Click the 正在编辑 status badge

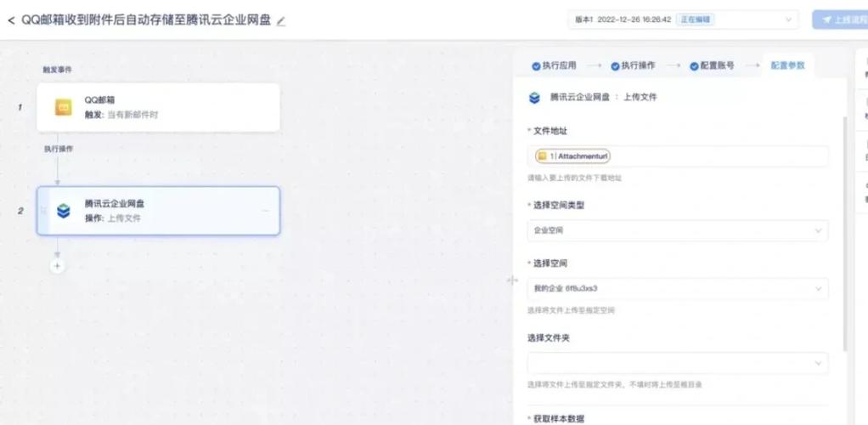pyautogui.click(x=695, y=20)
